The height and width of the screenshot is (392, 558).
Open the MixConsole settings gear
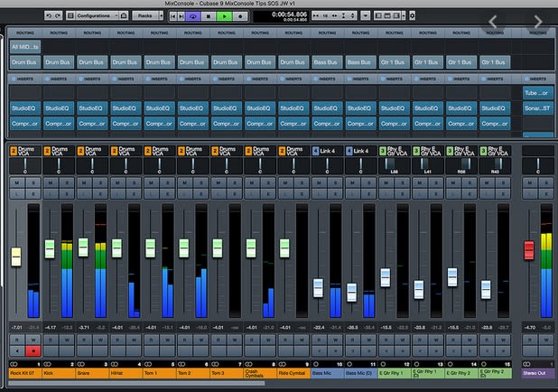tap(412, 15)
